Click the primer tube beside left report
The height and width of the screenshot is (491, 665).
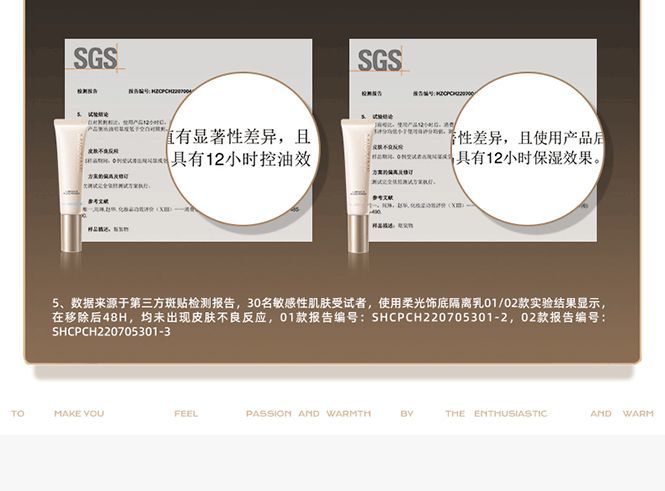[x=70, y=185]
